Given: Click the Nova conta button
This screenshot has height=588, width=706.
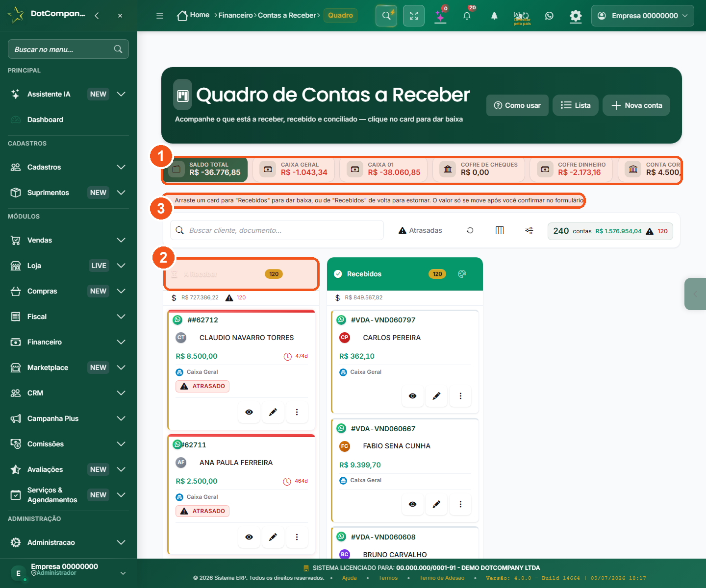Looking at the screenshot, I should tap(636, 105).
